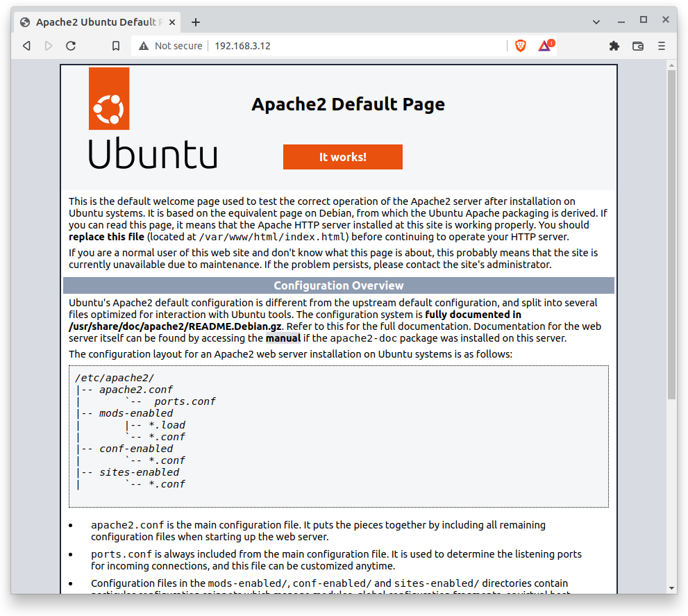Click the replace this file bold text
Screen dimensions: 688x616
pyautogui.click(x=106, y=237)
